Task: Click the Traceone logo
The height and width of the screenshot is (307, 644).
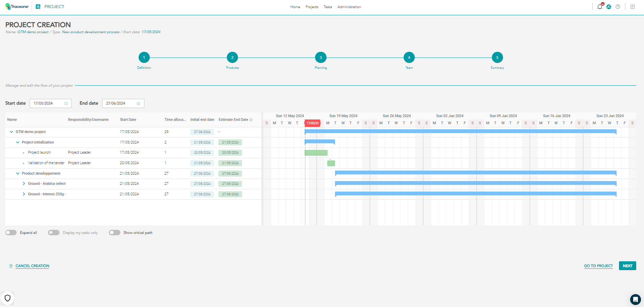Action: click(x=17, y=6)
